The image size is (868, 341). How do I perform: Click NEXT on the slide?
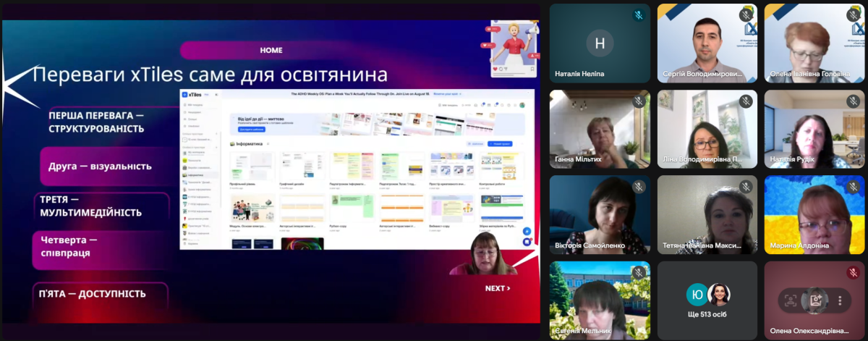coord(498,288)
